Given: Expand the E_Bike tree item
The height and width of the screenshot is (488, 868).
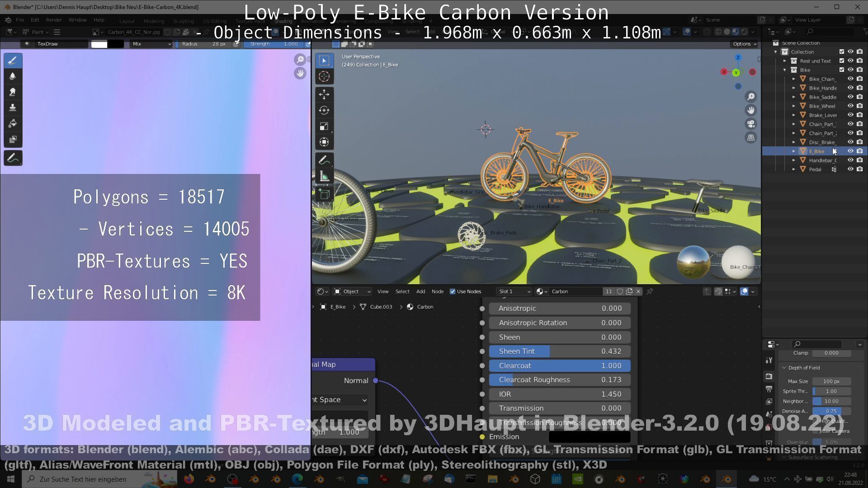Looking at the screenshot, I should (794, 151).
